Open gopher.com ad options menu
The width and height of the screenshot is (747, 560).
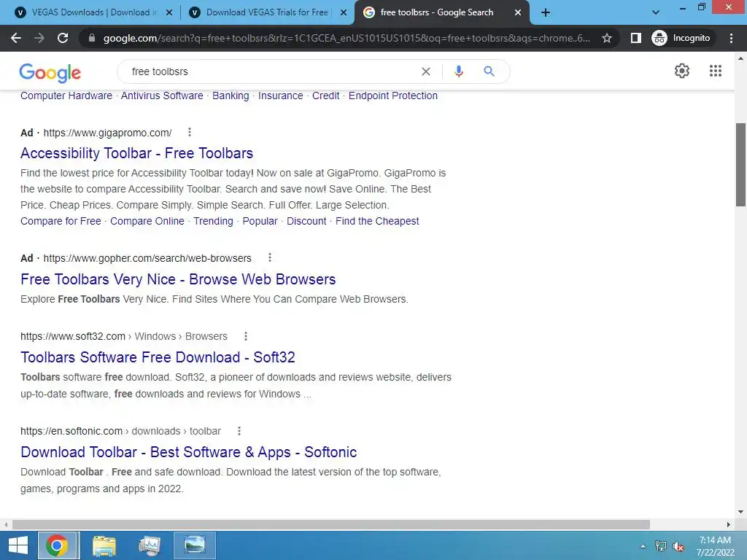(x=270, y=257)
